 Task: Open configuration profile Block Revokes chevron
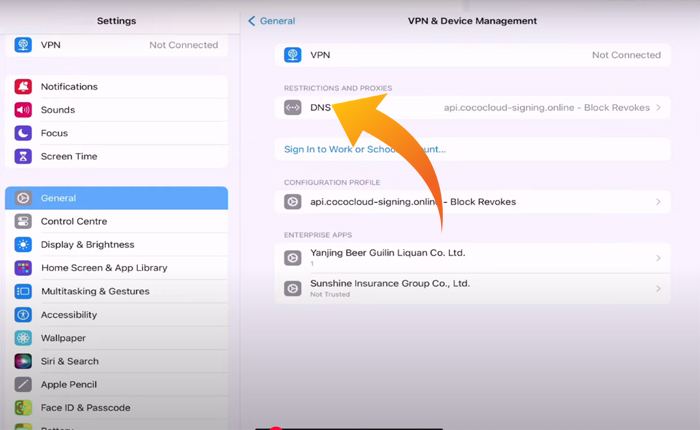[x=658, y=202]
